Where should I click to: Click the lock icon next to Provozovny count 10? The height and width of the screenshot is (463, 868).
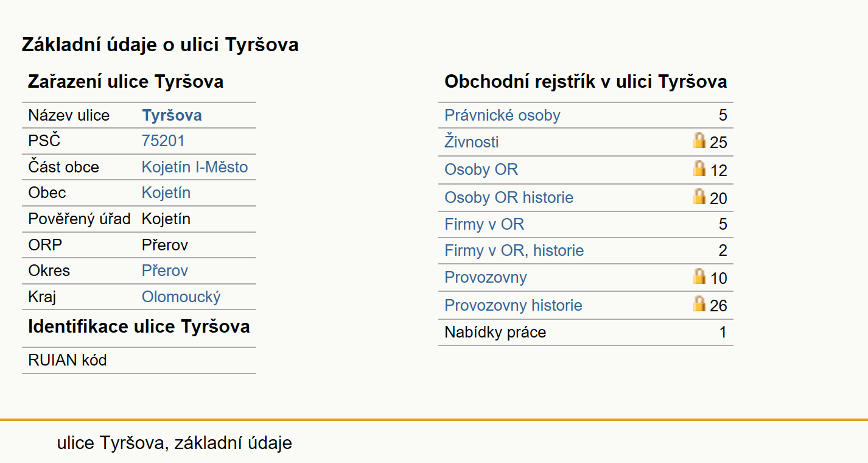[699, 277]
